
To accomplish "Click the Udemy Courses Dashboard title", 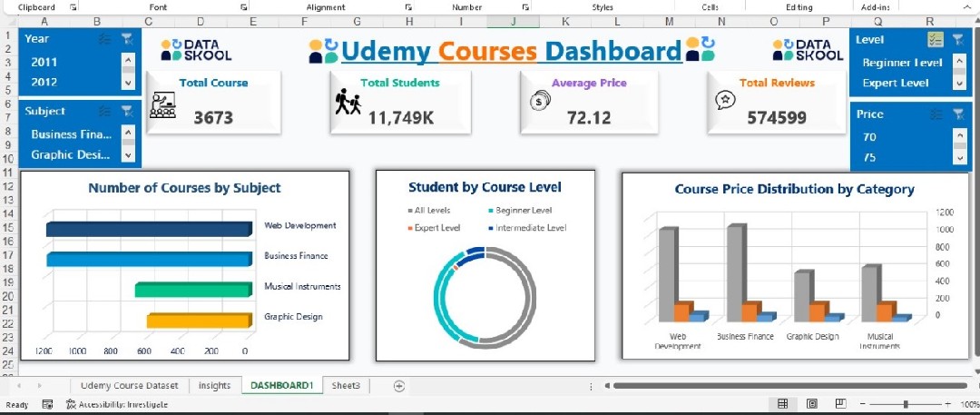I will 511,51.
